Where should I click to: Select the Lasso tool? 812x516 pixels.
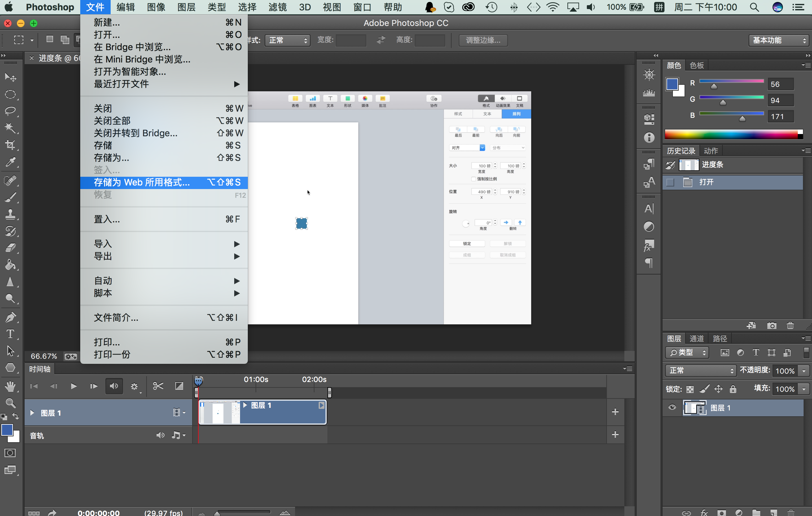[10, 111]
